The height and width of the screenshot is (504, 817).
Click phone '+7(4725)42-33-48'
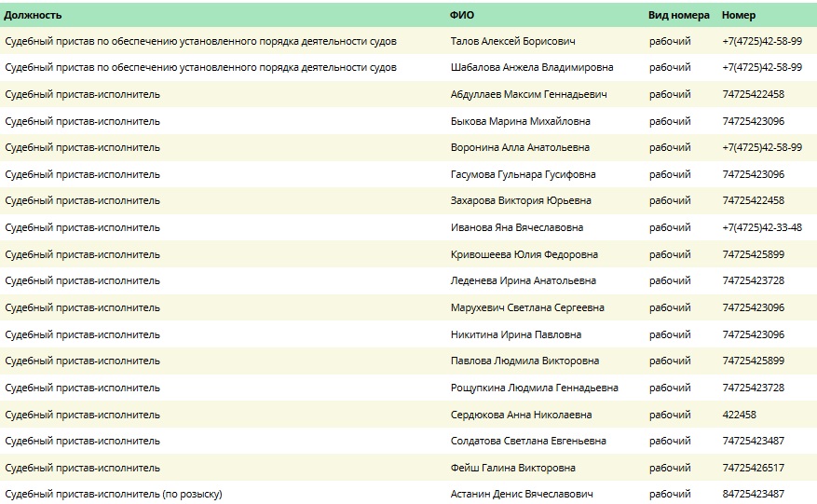(x=762, y=227)
